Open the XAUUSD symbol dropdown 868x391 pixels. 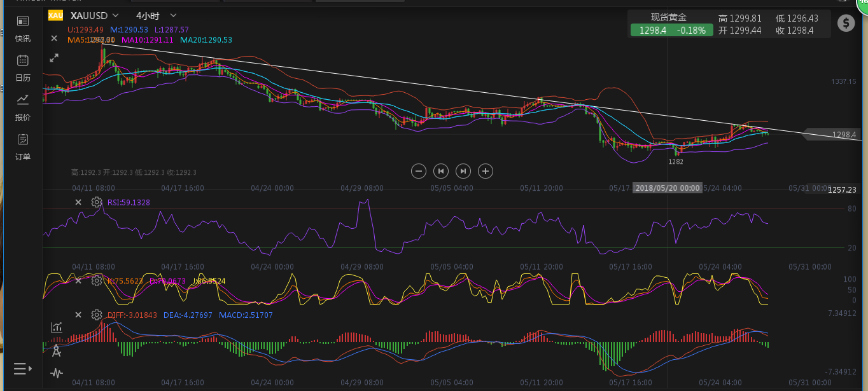pyautogui.click(x=94, y=15)
